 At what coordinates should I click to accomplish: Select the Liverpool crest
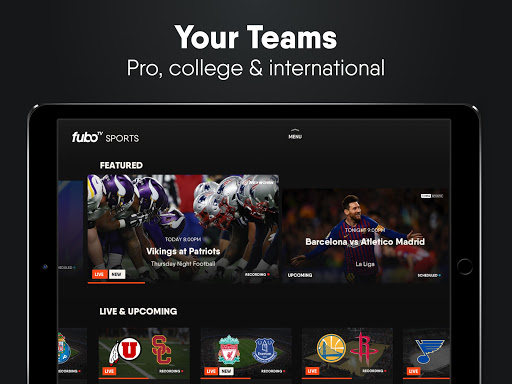tap(229, 349)
